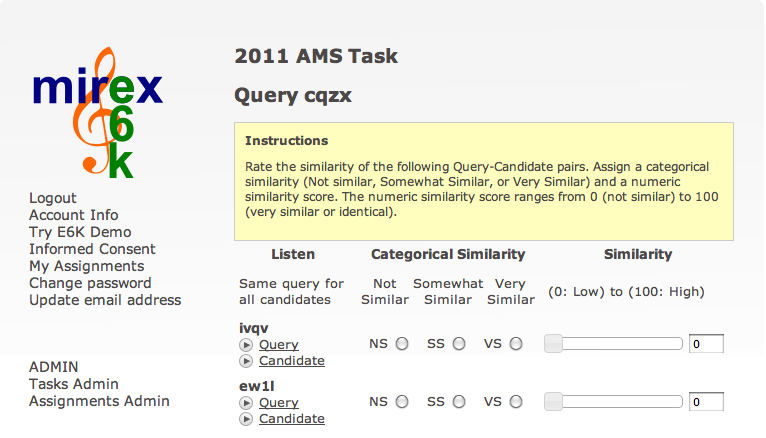The height and width of the screenshot is (438, 766).
Task: Open My Assignments page
Action: pyautogui.click(x=86, y=266)
